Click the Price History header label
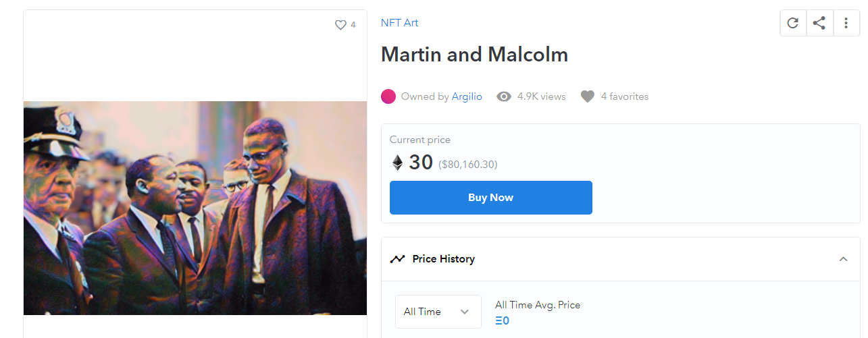 (x=443, y=259)
